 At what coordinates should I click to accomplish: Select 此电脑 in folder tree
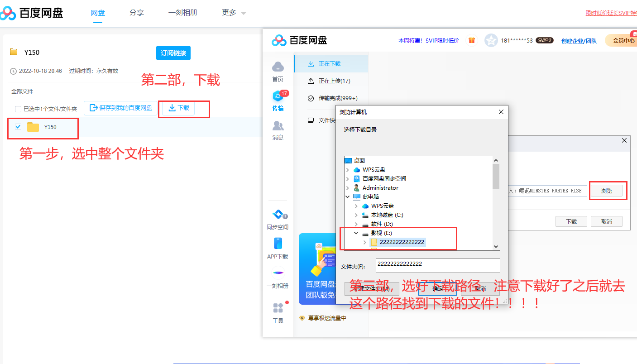pyautogui.click(x=371, y=197)
